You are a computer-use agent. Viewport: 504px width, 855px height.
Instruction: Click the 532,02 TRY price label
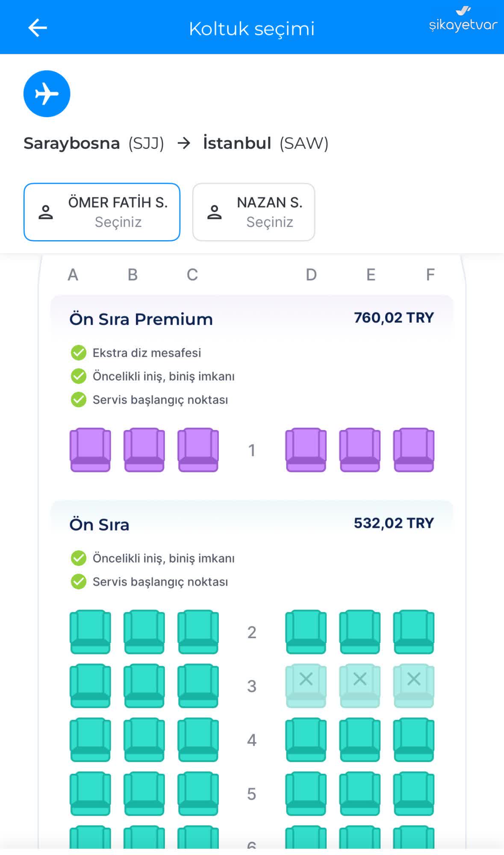point(393,522)
